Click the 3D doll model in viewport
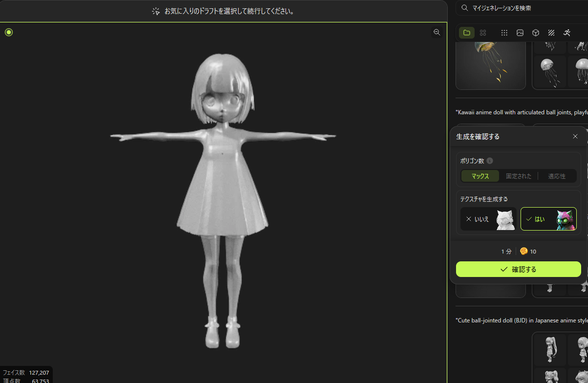Screen dimensions: 588x383 click(223, 200)
